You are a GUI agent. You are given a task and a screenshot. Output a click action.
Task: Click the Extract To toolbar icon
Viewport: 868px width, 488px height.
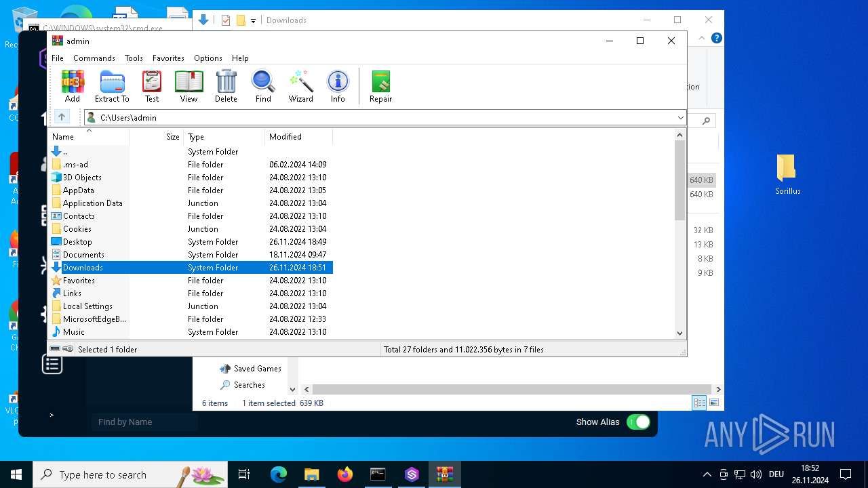[x=112, y=86]
